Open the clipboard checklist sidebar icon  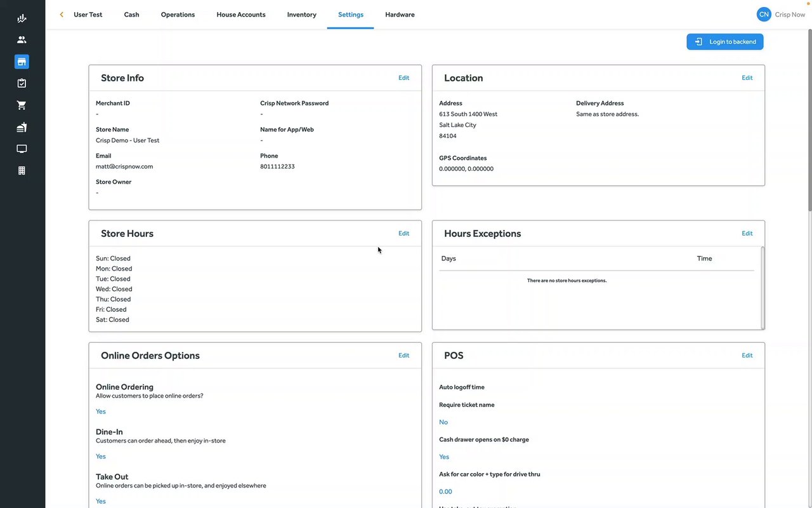tap(22, 83)
